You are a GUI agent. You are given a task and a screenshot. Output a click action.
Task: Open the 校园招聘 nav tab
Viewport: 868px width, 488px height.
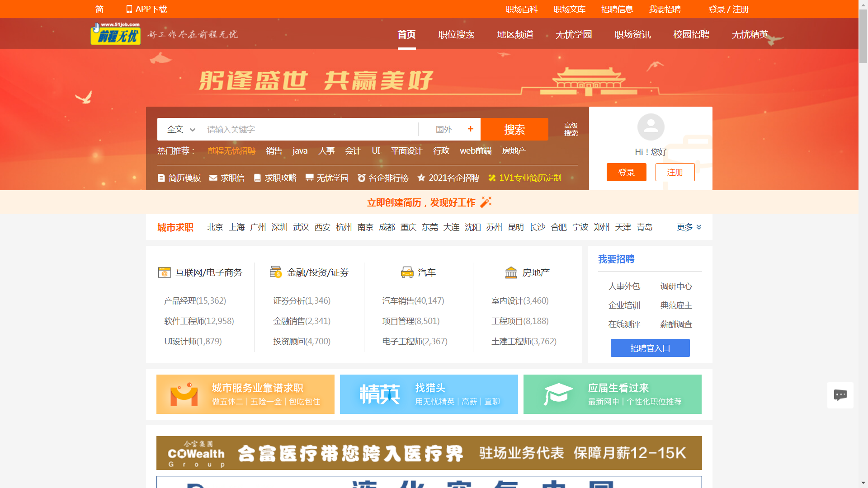click(691, 34)
